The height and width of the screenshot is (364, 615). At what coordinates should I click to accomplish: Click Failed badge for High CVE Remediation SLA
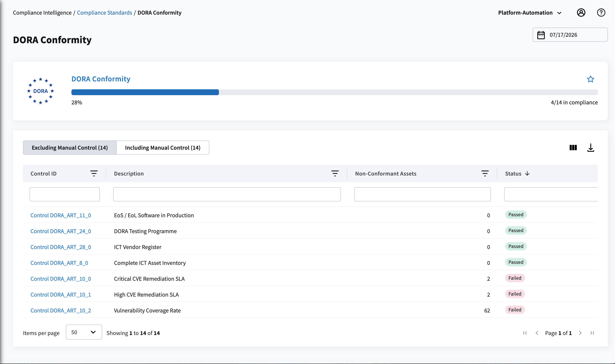coord(515,294)
